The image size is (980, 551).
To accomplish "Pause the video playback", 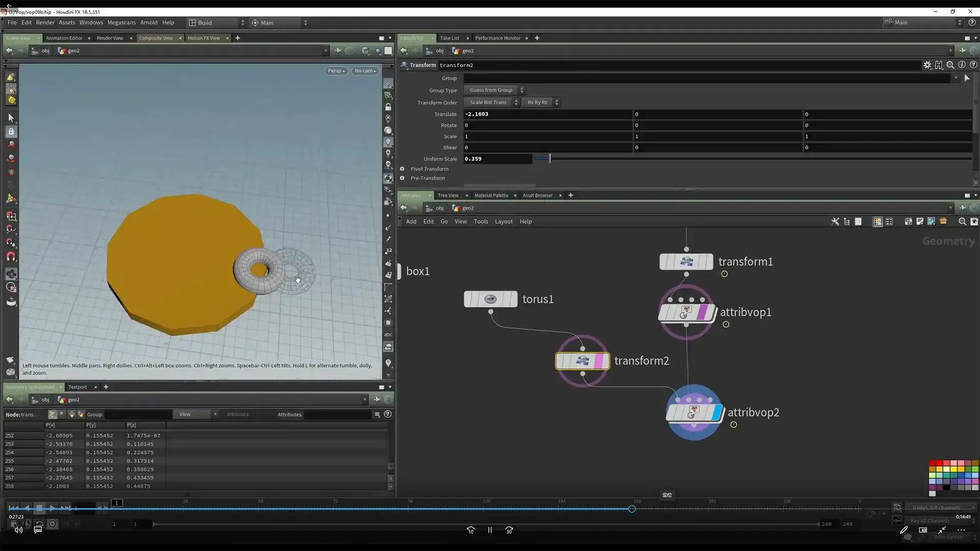I will point(489,530).
